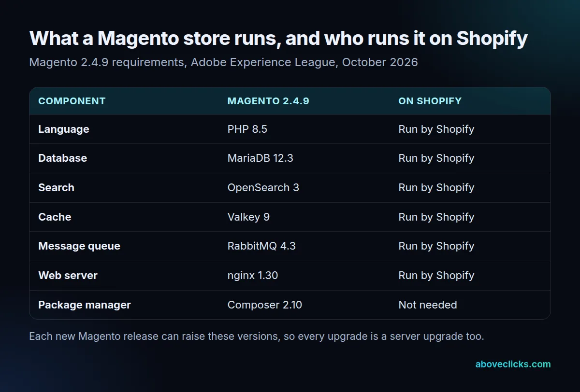Click the footnote about server upgrades
Viewport: 580px width, 392px height.
pos(257,336)
